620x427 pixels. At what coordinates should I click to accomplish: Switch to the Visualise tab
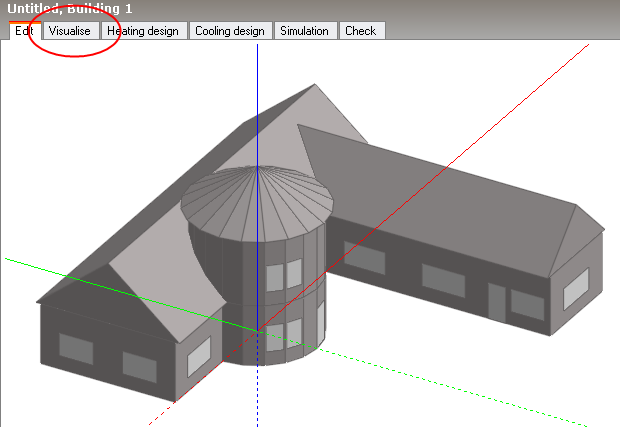70,31
